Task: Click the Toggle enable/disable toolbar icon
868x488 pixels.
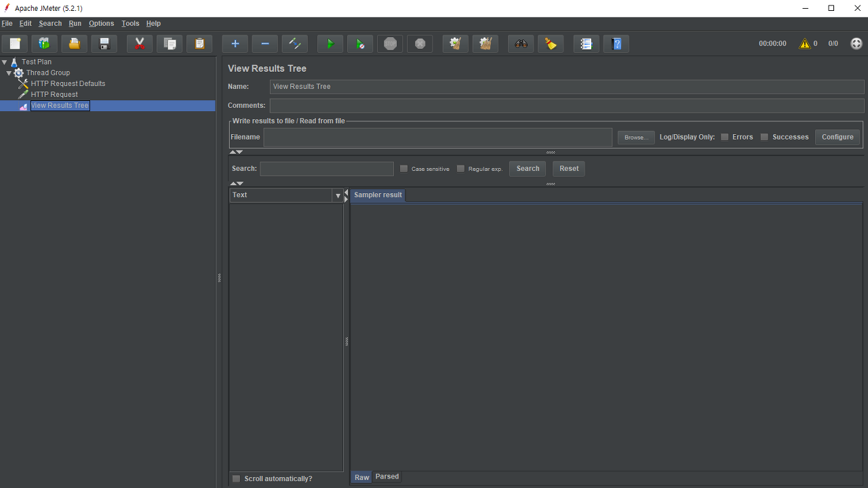Action: click(295, 44)
